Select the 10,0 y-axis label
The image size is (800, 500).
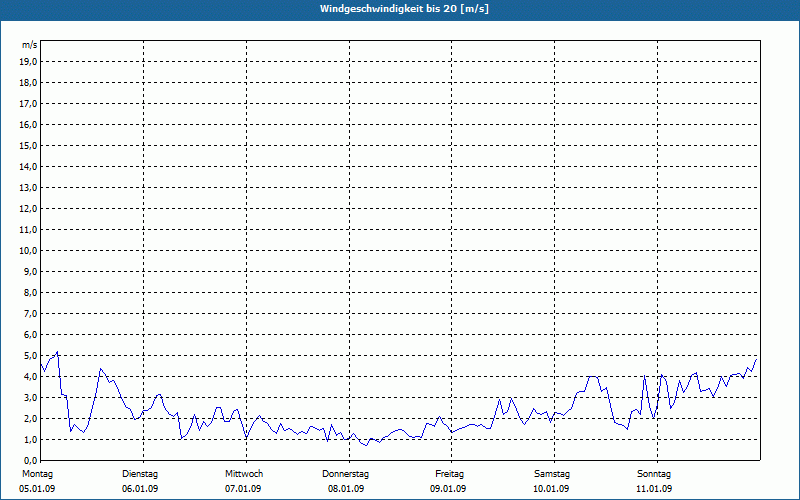(x=28, y=251)
